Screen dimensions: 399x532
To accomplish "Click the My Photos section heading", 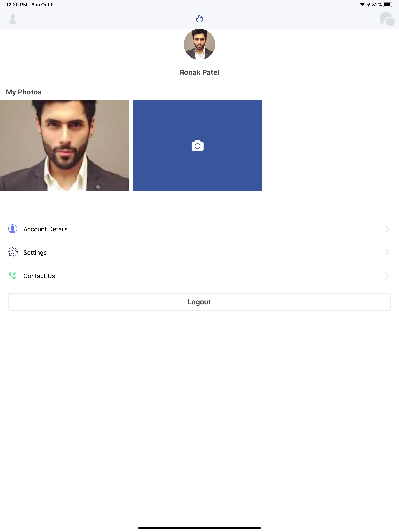I will pyautogui.click(x=23, y=92).
